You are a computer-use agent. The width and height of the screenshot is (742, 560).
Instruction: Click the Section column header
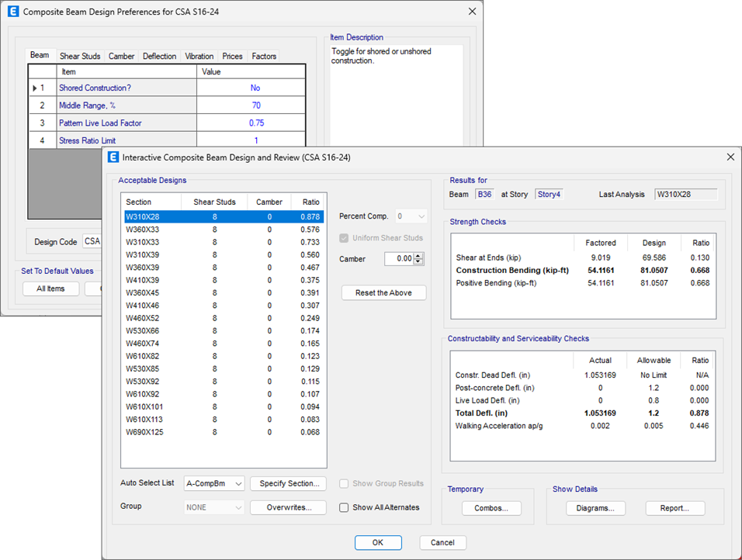[x=152, y=202]
